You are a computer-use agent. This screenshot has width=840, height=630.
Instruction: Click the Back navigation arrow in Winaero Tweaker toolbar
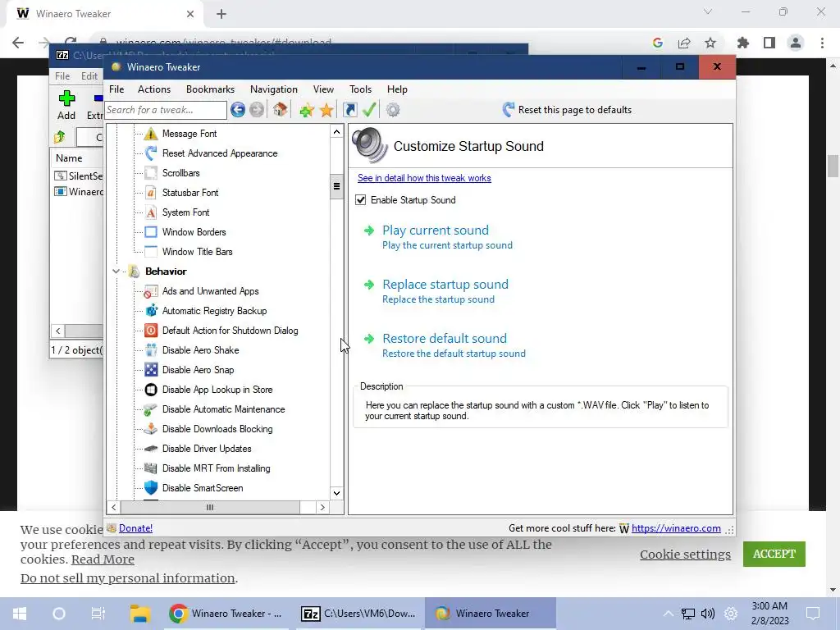(238, 110)
